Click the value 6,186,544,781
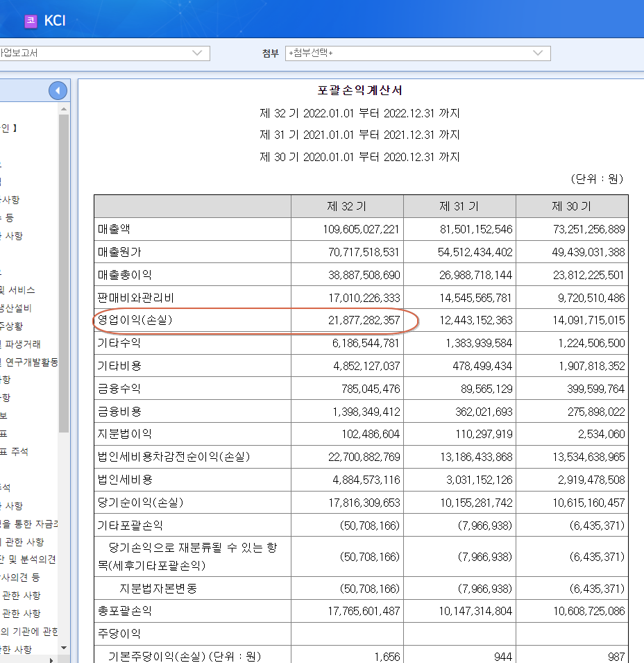The image size is (644, 663). (366, 343)
